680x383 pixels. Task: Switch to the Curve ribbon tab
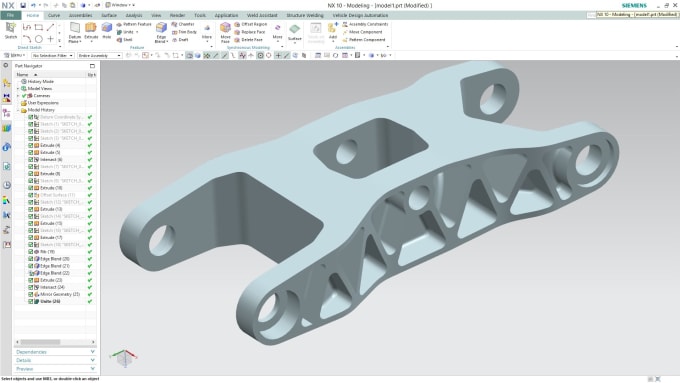pos(54,15)
